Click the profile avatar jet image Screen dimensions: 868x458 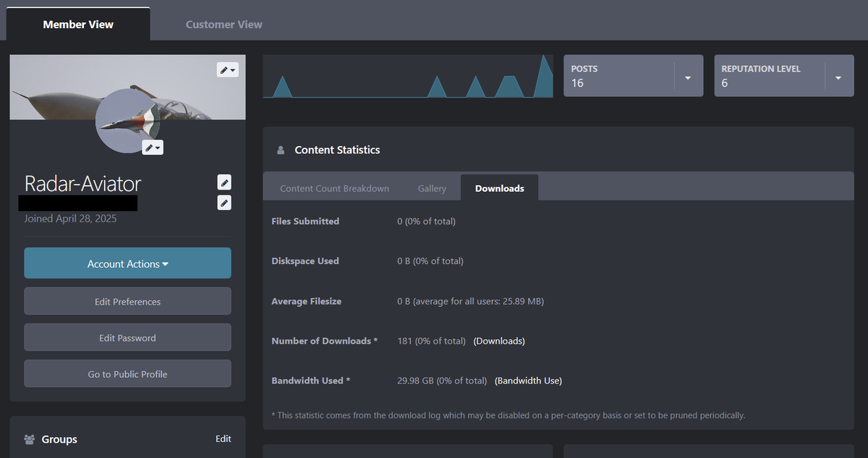point(129,121)
